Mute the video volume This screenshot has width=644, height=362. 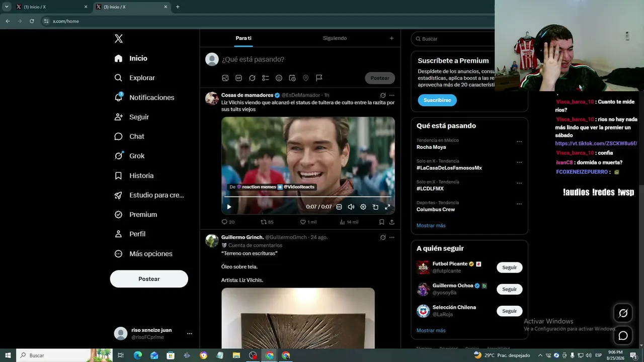pos(351,207)
